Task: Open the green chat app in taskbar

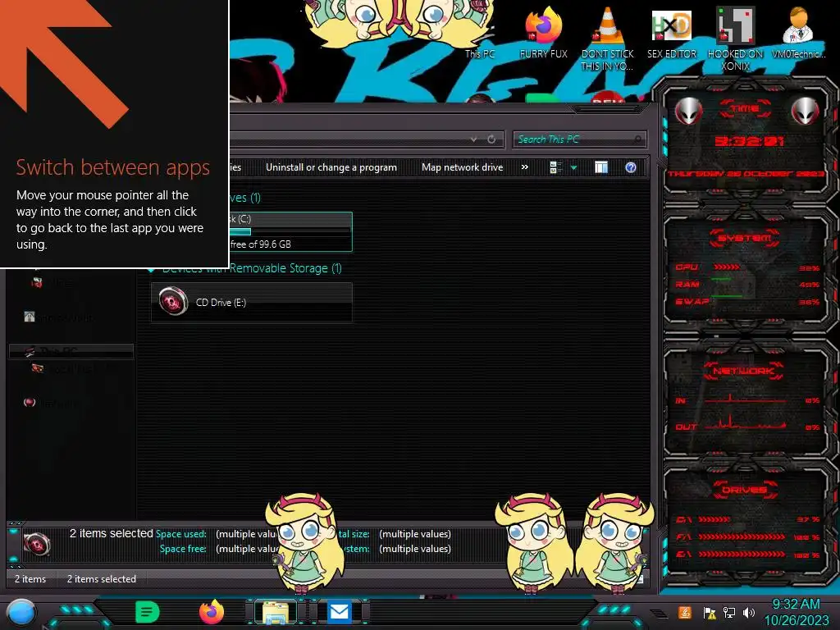Action: (148, 612)
